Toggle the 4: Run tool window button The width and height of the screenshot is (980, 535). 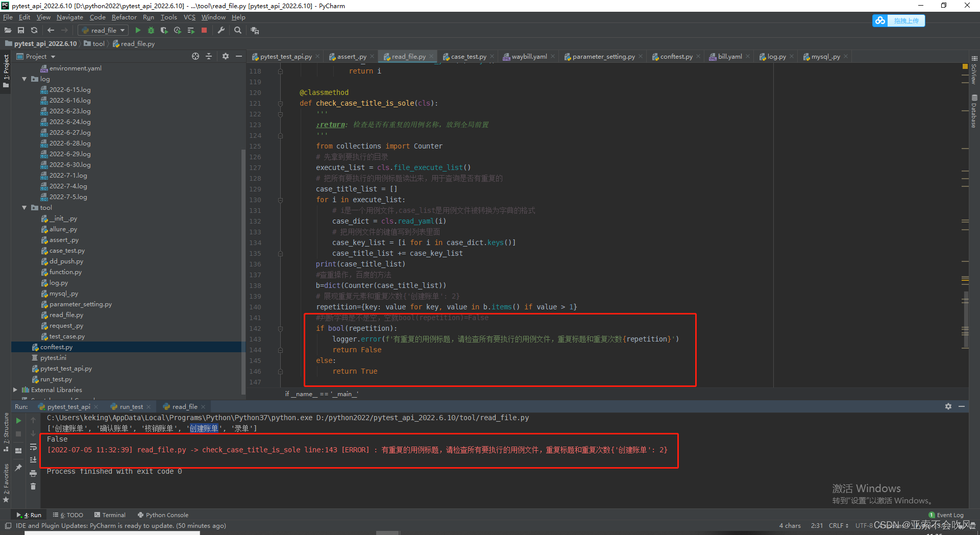(x=29, y=515)
